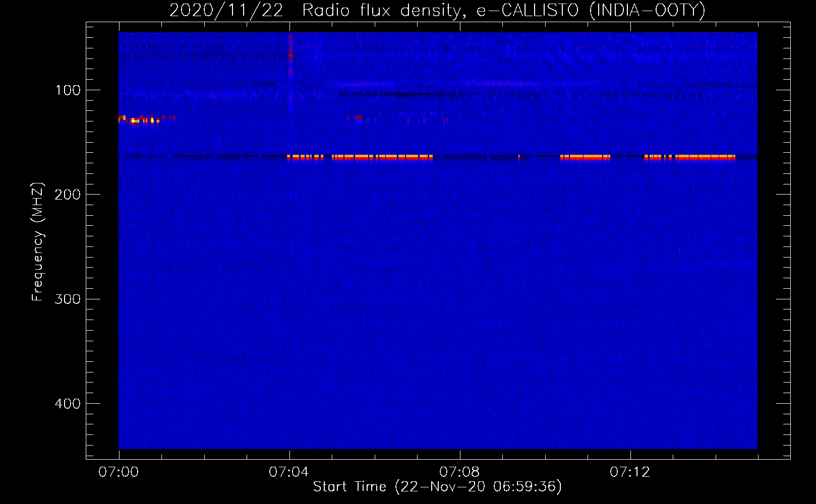Screen dimensions: 816x504
Task: Click the '300' frequency tick label
Action: coord(68,299)
